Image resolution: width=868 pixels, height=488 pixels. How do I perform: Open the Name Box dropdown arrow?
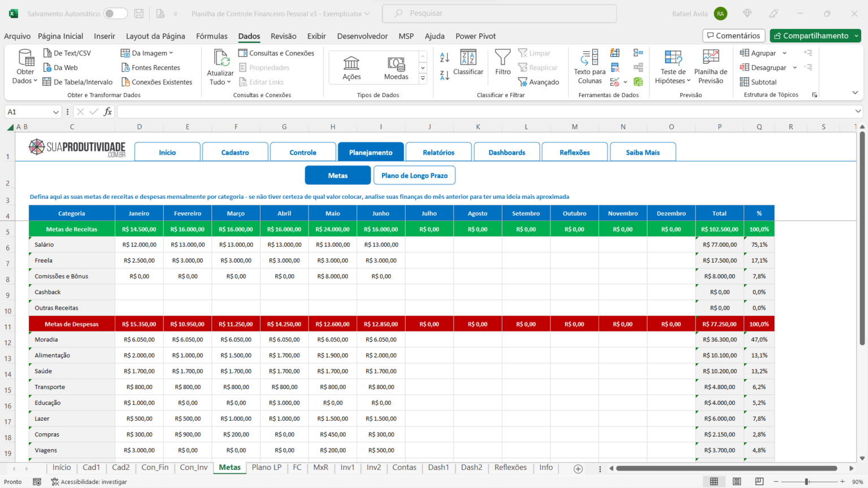coord(55,112)
